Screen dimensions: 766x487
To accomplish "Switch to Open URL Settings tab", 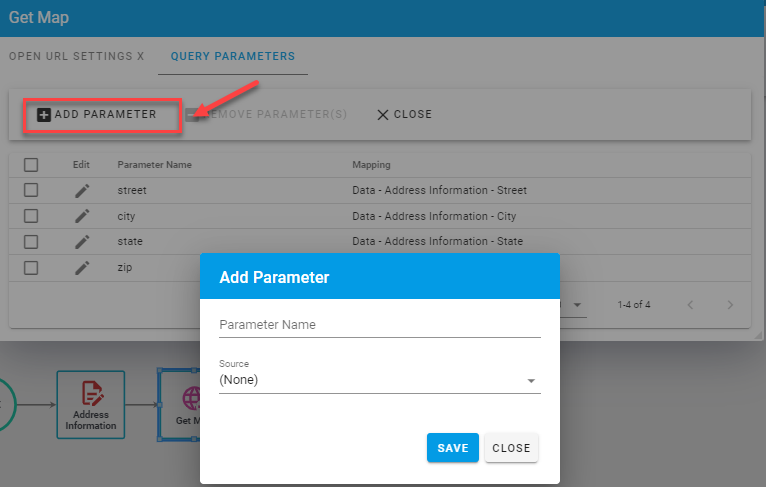I will point(77,56).
